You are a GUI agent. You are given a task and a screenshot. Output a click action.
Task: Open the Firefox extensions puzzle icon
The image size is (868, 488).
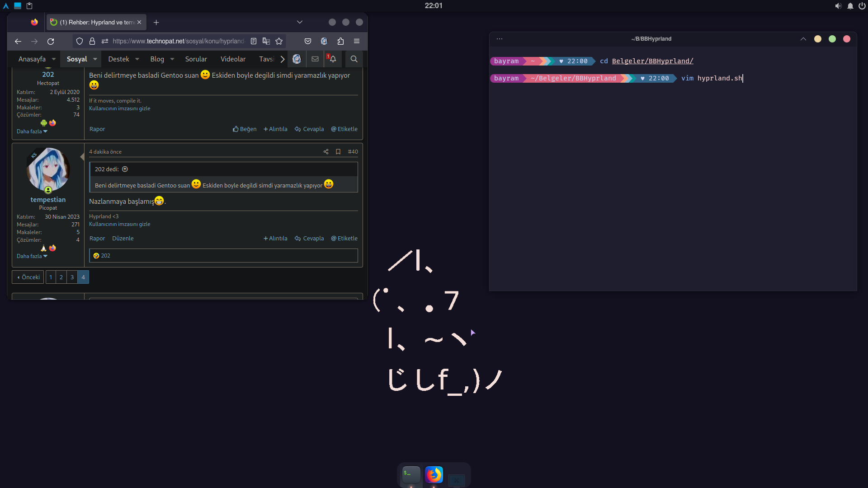340,41
